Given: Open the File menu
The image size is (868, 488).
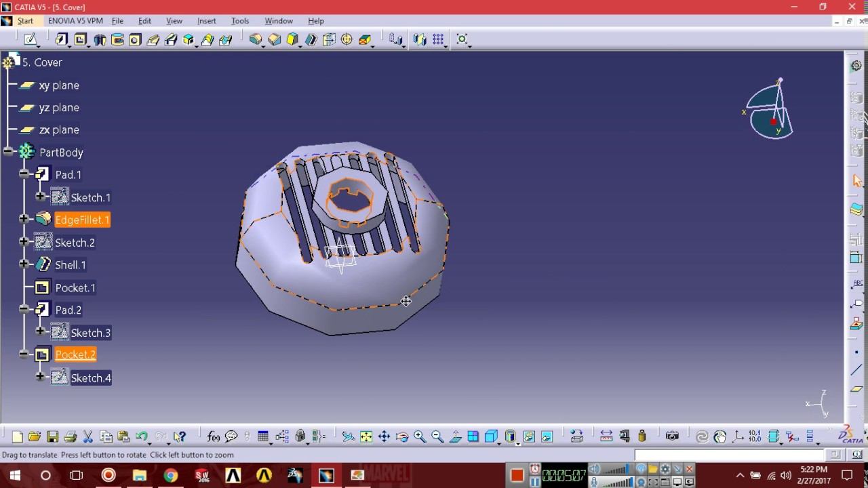Looking at the screenshot, I should 117,21.
